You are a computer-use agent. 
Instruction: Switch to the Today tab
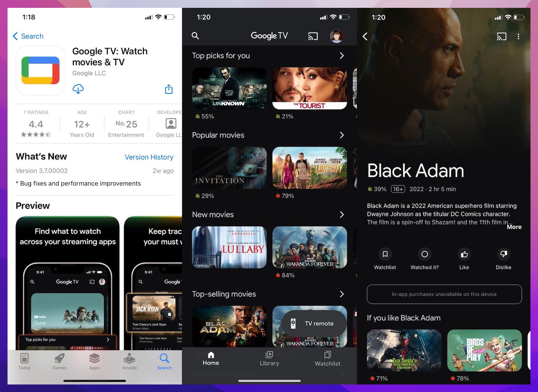(x=25, y=362)
